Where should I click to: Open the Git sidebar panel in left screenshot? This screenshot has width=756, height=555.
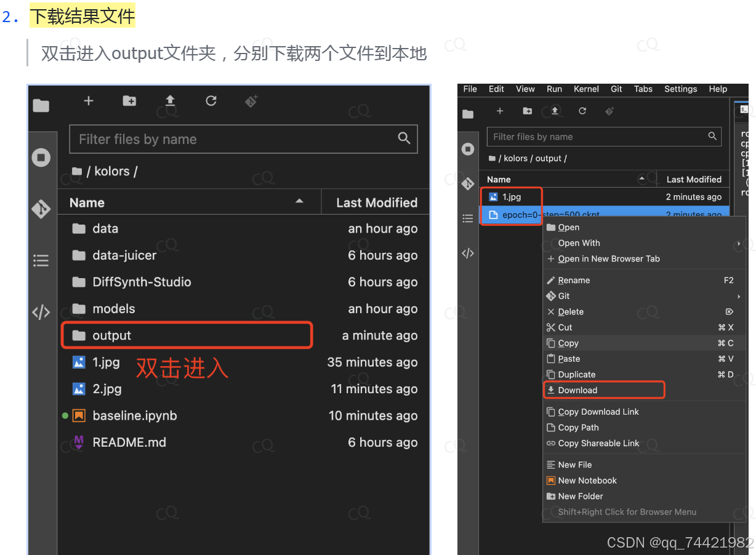(41, 209)
